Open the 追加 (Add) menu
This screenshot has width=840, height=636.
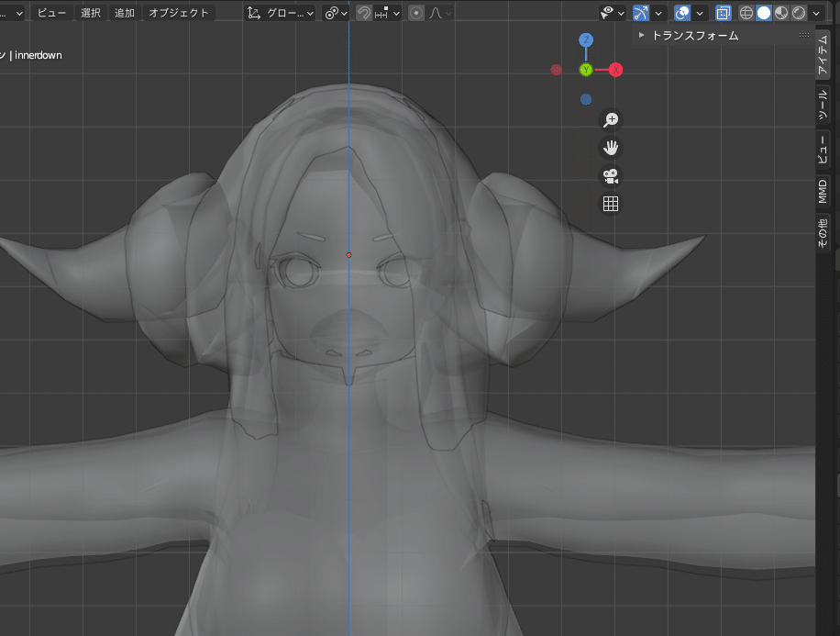coord(125,13)
